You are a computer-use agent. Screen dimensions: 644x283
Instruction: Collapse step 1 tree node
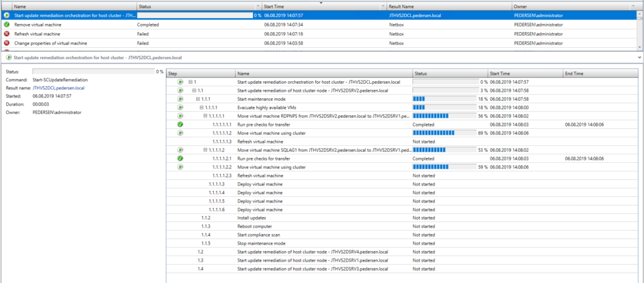pyautogui.click(x=191, y=82)
